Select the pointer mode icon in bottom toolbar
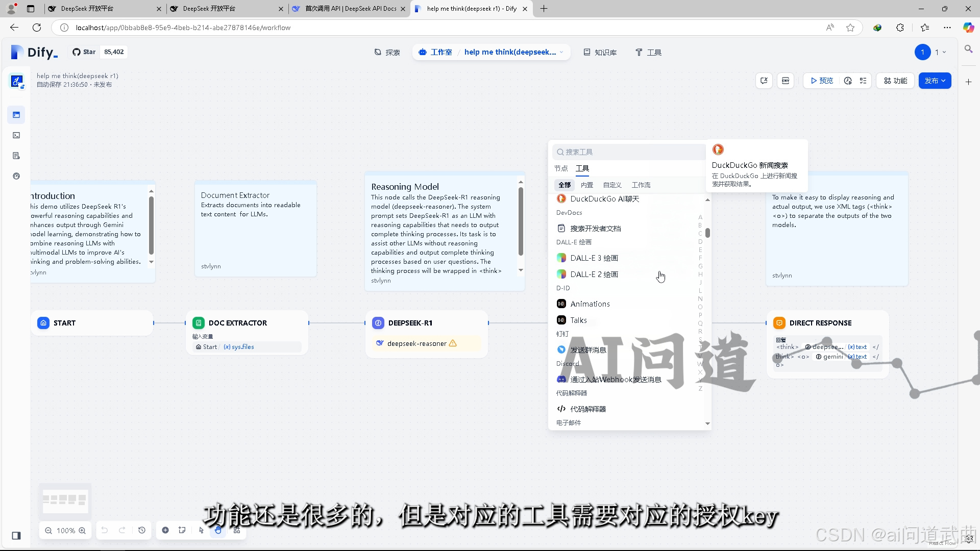The width and height of the screenshot is (980, 551). click(201, 531)
